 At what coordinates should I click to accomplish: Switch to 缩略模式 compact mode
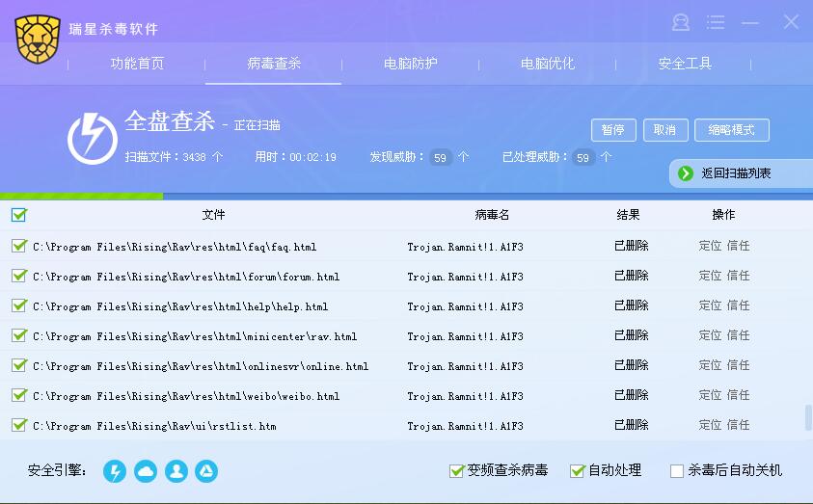pos(732,129)
